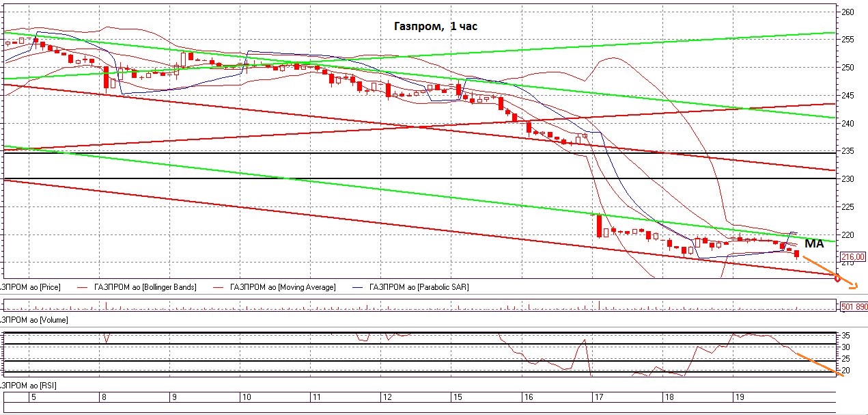The height and width of the screenshot is (415, 868).
Task: Click date label 5 on time axis
Action: 33,397
